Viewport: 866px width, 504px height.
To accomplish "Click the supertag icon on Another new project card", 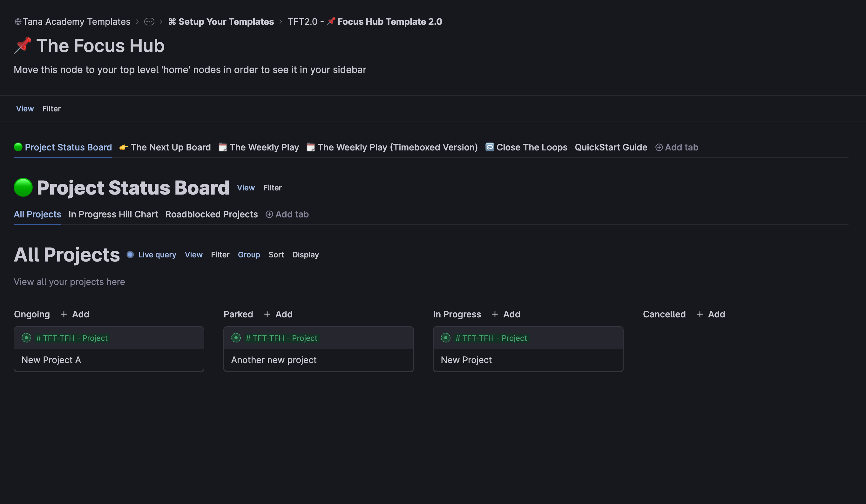I will [x=236, y=338].
